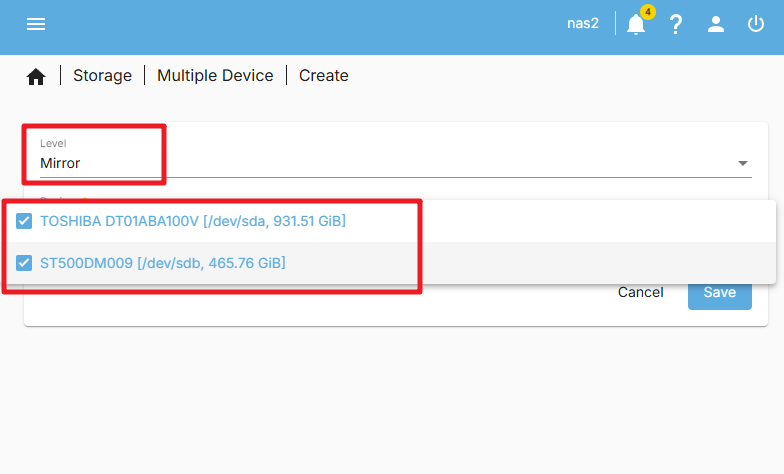The height and width of the screenshot is (474, 784).
Task: Click the Save button
Action: click(x=720, y=296)
